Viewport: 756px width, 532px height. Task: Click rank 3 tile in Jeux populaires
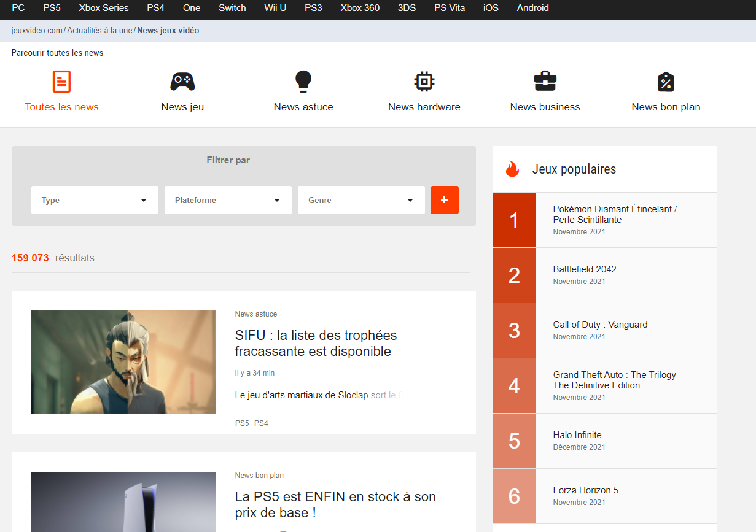click(515, 331)
